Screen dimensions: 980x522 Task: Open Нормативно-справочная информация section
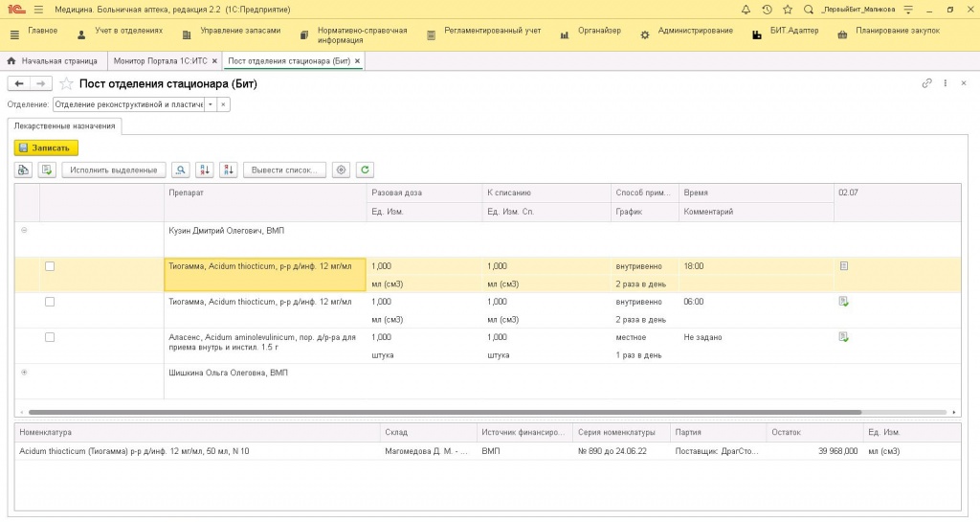point(362,35)
